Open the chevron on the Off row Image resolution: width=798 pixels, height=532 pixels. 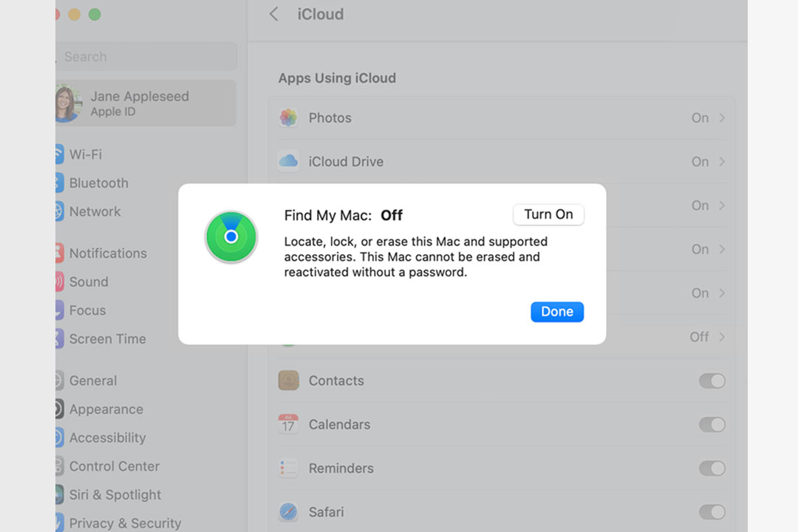pyautogui.click(x=722, y=336)
